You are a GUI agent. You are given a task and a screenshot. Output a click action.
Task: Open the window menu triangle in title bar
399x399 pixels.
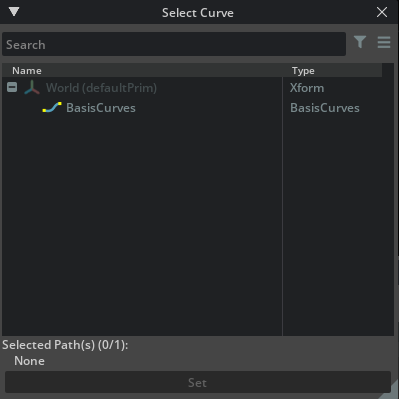pyautogui.click(x=14, y=12)
